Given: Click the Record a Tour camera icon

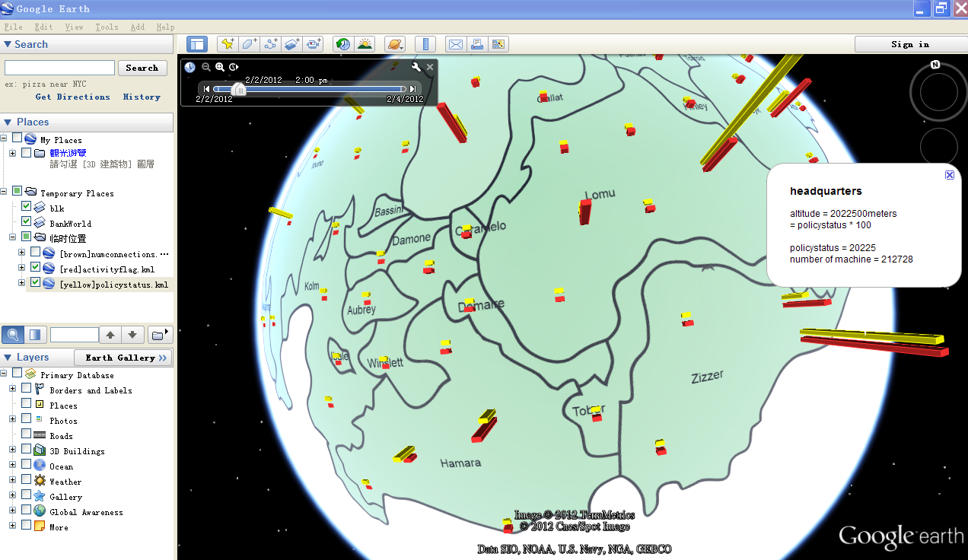Looking at the screenshot, I should pyautogui.click(x=313, y=44).
